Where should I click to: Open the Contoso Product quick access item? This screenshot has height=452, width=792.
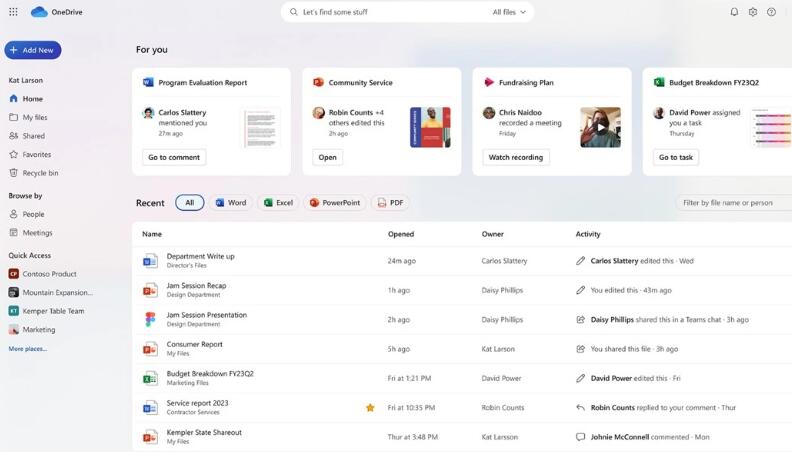point(51,274)
